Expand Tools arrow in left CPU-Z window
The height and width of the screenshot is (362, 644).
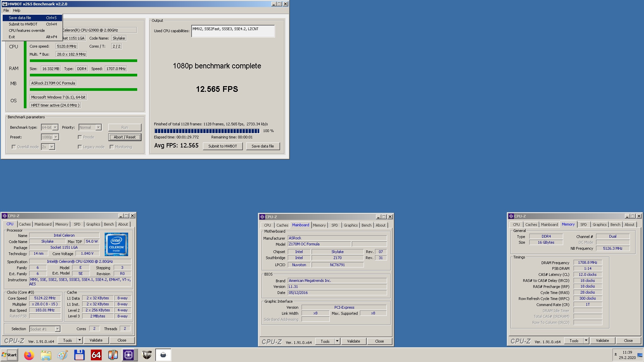[80, 340]
